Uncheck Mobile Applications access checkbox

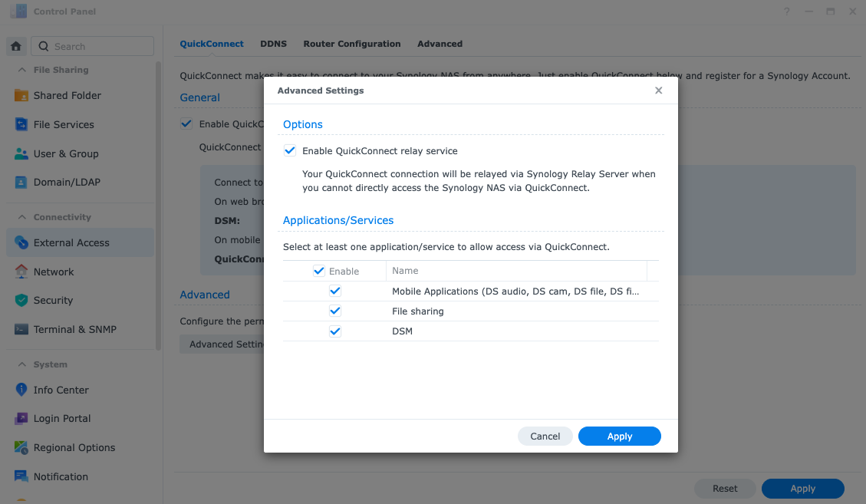tap(335, 292)
